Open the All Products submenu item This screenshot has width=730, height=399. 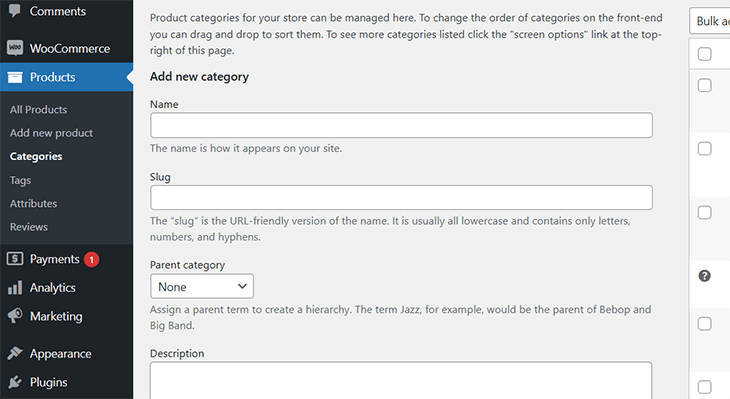(38, 109)
